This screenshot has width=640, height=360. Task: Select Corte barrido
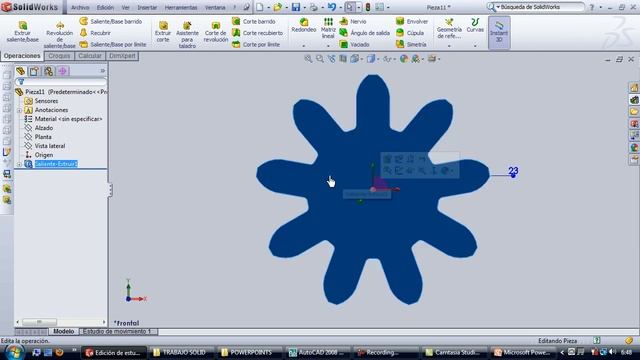coord(253,21)
